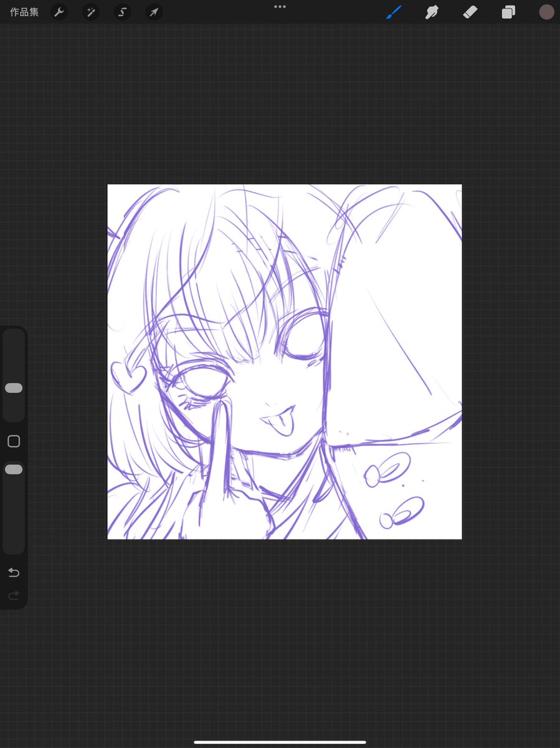
Task: Tap the three-dot multitasking indicator
Action: (x=280, y=7)
